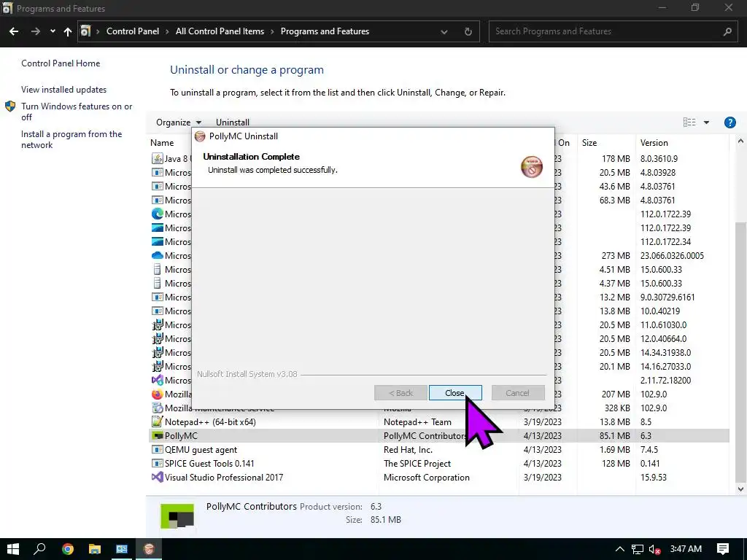The width and height of the screenshot is (747, 560).
Task: Sort by Size column header
Action: 589,143
